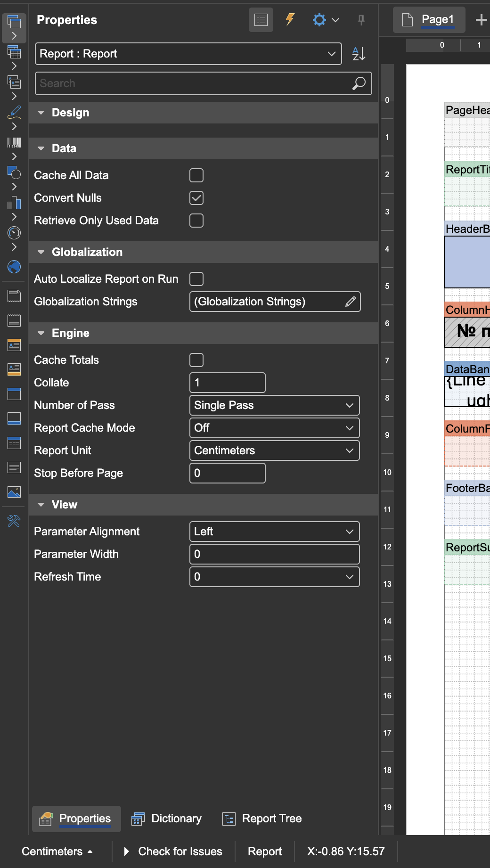Pick the Footer band tool
490x868 pixels.
(14, 418)
